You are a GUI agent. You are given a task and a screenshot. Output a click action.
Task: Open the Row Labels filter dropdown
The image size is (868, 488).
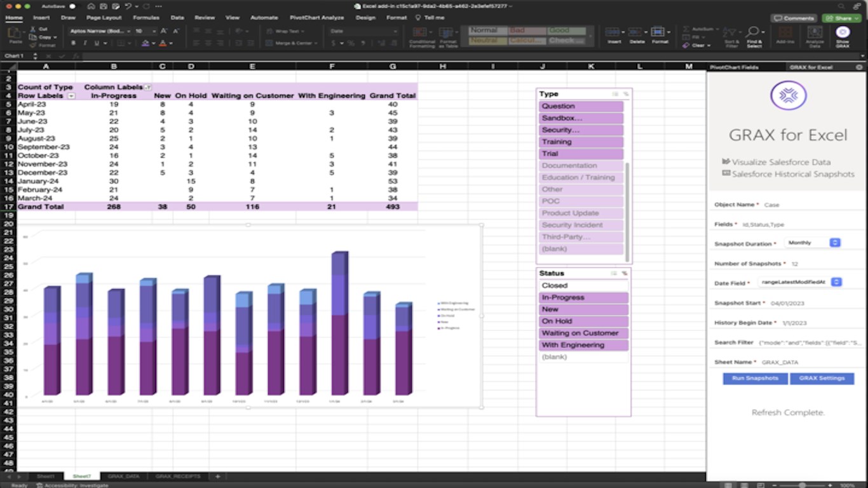71,96
